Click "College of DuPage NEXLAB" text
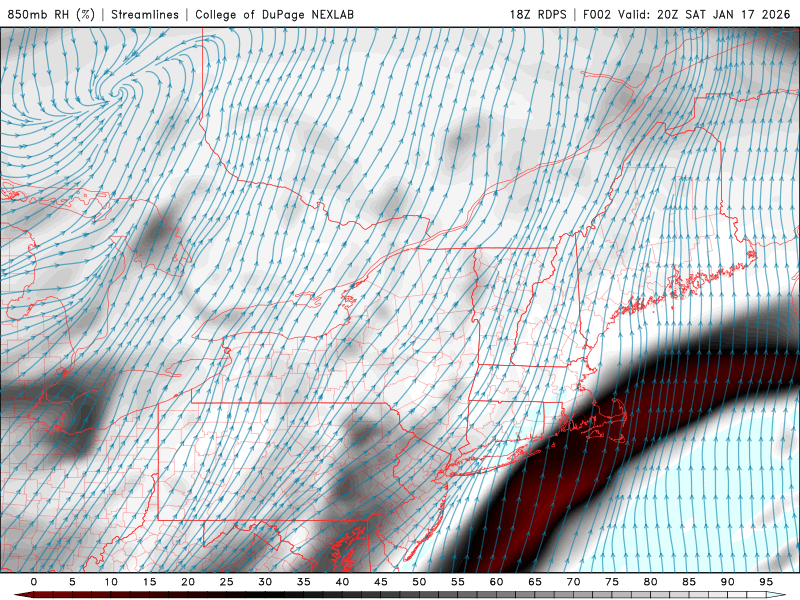Viewport: 800px width, 600px height. [x=274, y=14]
